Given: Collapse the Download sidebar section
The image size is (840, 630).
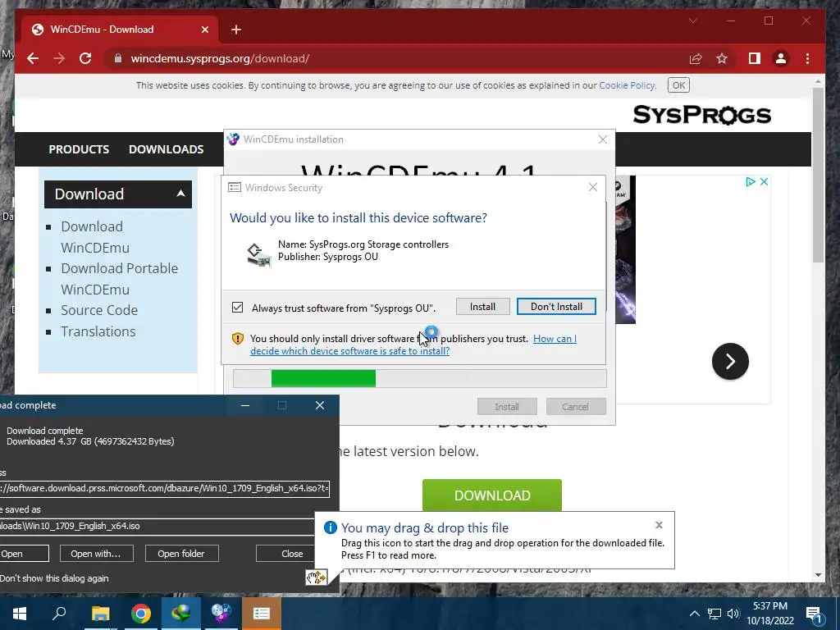Looking at the screenshot, I should pyautogui.click(x=181, y=194).
